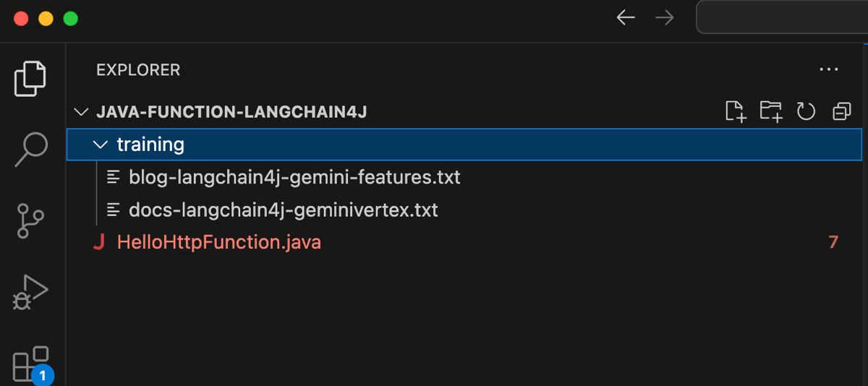Viewport: 868px width, 386px height.
Task: Open the Search view icon
Action: coord(30,149)
